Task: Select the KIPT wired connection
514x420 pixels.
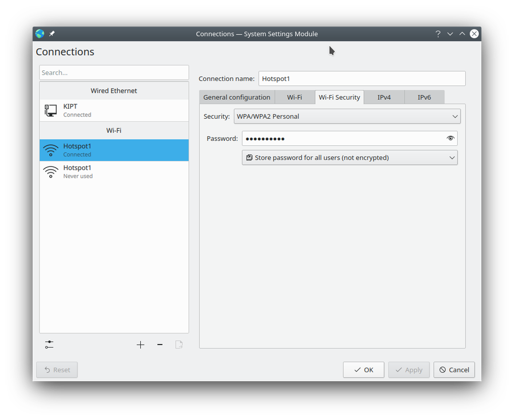Action: tap(114, 110)
